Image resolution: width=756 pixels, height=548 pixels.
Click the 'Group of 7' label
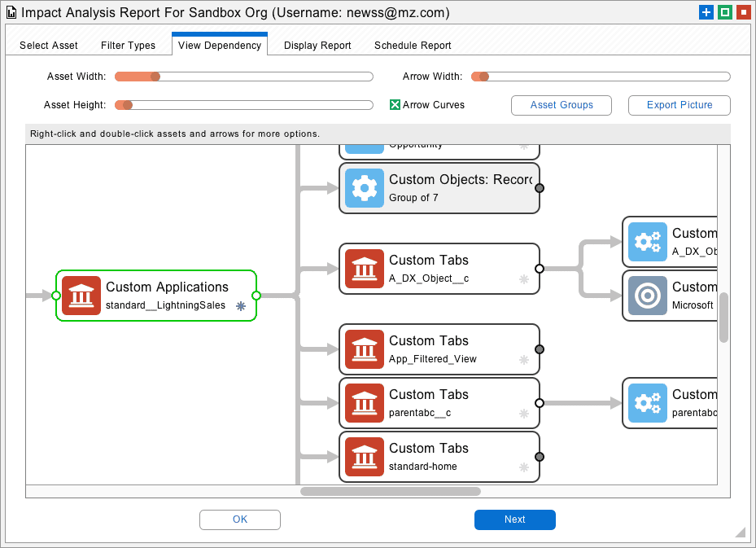click(413, 198)
